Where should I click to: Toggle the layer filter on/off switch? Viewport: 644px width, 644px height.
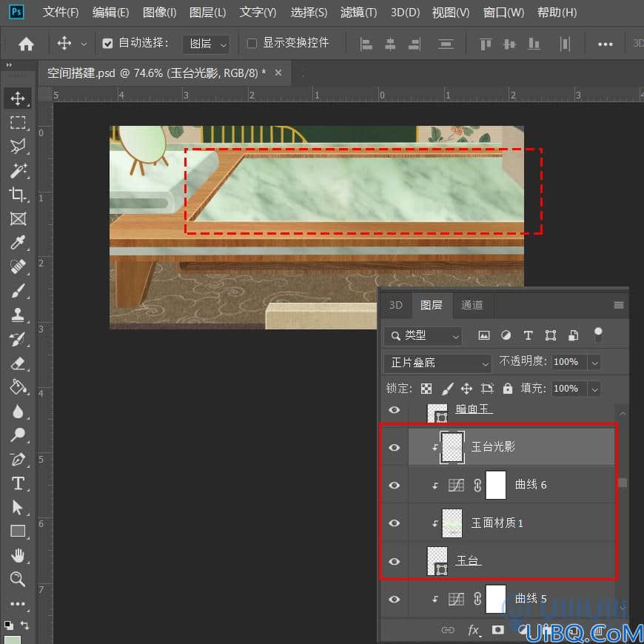point(598,335)
